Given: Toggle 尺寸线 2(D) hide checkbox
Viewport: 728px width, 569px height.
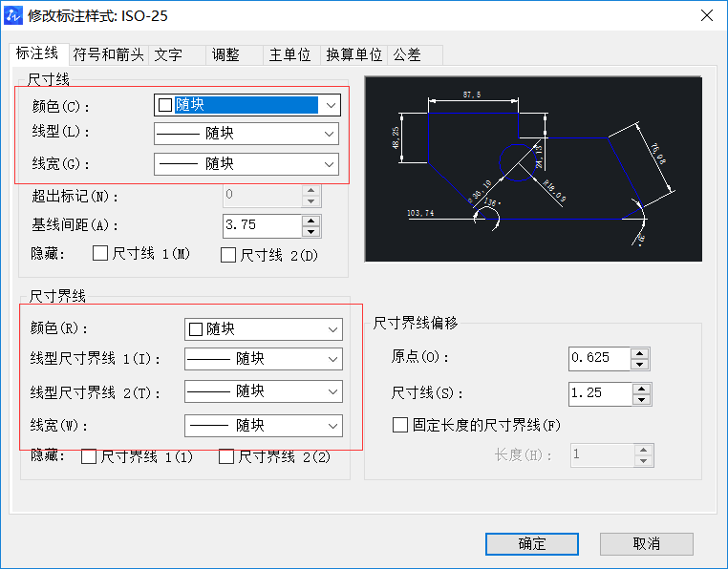Looking at the screenshot, I should pos(228,255).
